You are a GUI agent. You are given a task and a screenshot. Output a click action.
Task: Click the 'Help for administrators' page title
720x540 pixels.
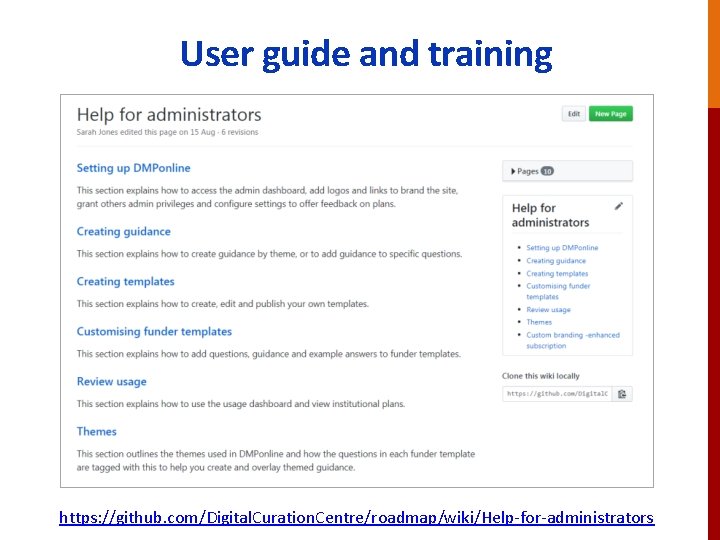pyautogui.click(x=169, y=114)
